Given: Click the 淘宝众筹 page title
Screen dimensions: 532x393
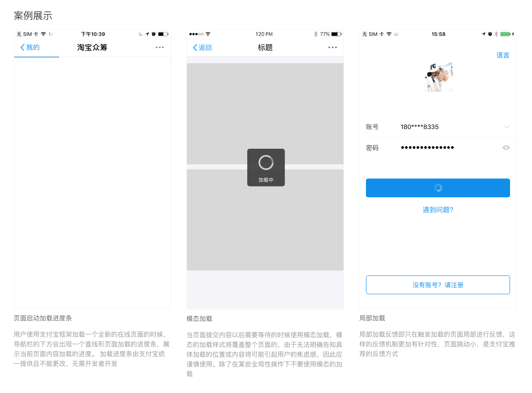Looking at the screenshot, I should tap(92, 47).
